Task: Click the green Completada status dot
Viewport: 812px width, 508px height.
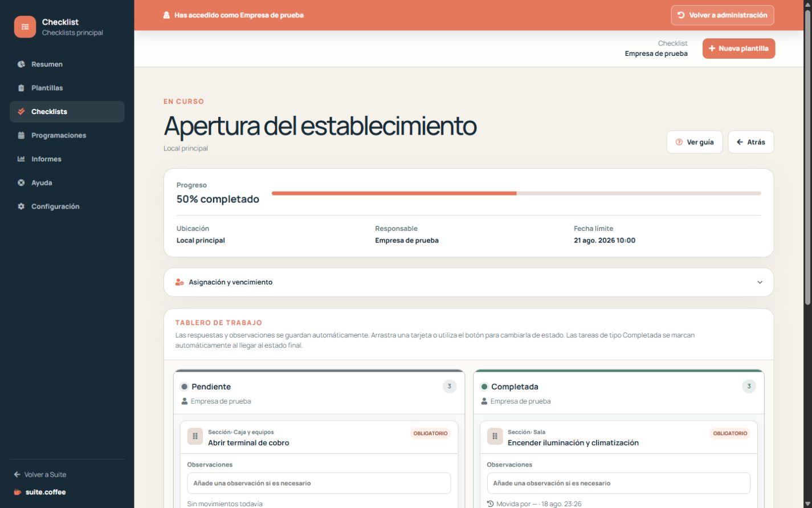Action: tap(484, 387)
